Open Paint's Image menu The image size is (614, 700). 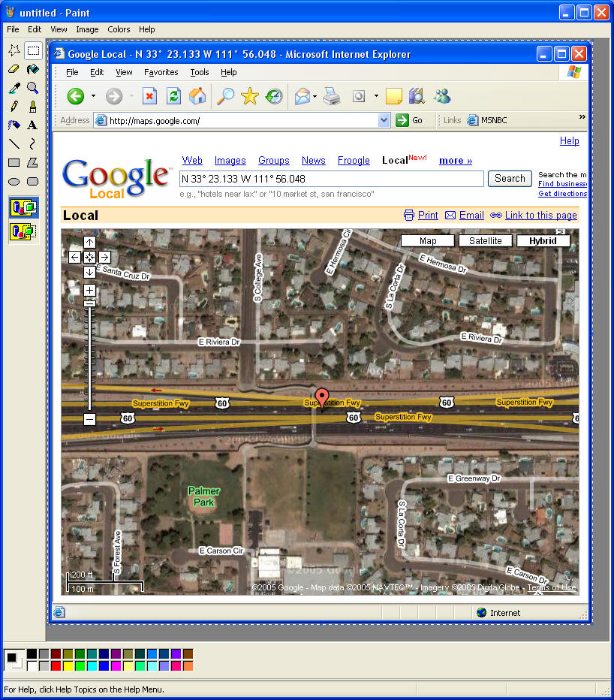click(x=87, y=29)
